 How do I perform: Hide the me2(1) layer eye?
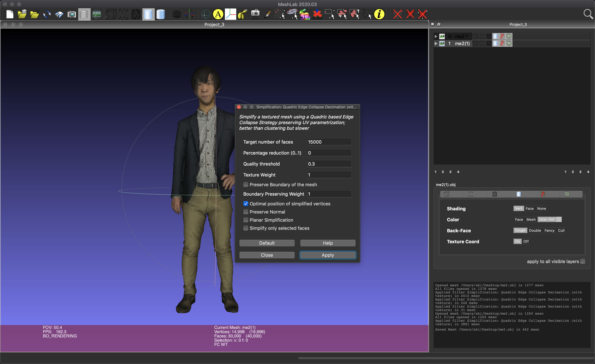click(442, 43)
